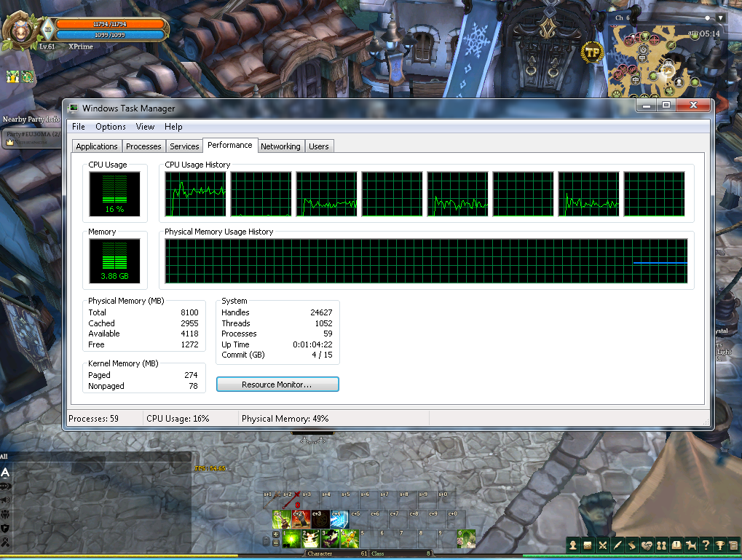The width and height of the screenshot is (742, 560).
Task: Open the help question mark icon
Action: (706, 545)
